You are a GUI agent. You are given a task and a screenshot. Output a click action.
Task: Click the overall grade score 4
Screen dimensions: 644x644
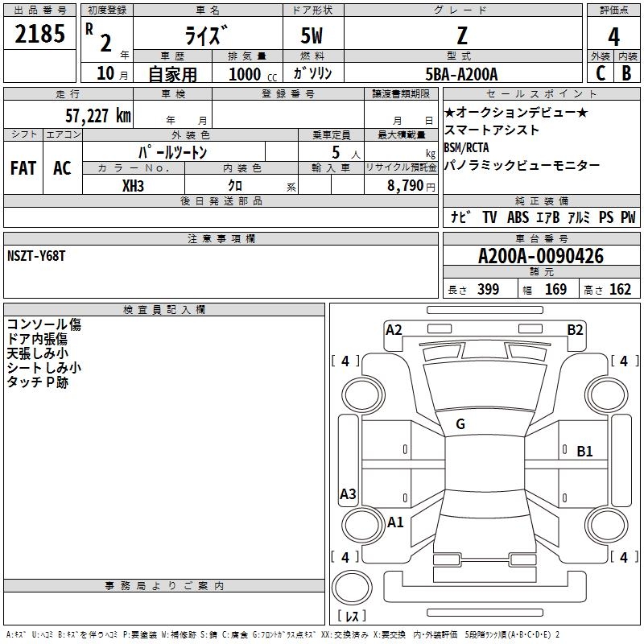click(x=613, y=36)
